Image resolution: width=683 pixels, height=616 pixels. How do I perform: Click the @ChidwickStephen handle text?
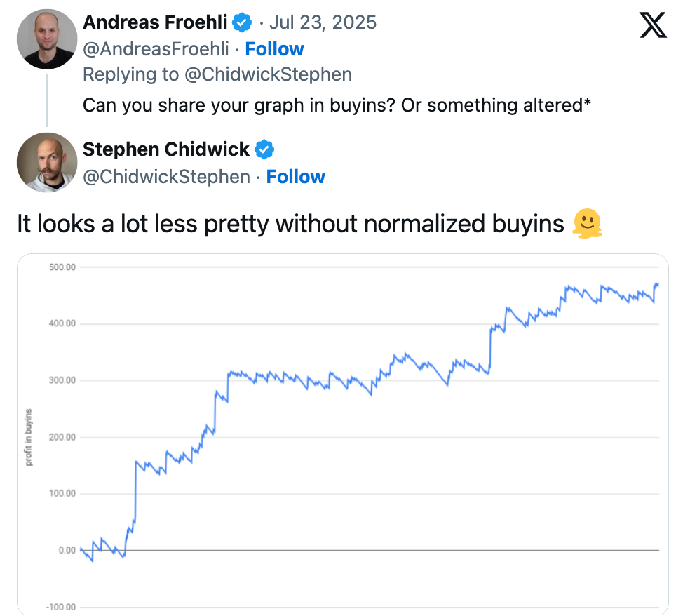(x=166, y=177)
